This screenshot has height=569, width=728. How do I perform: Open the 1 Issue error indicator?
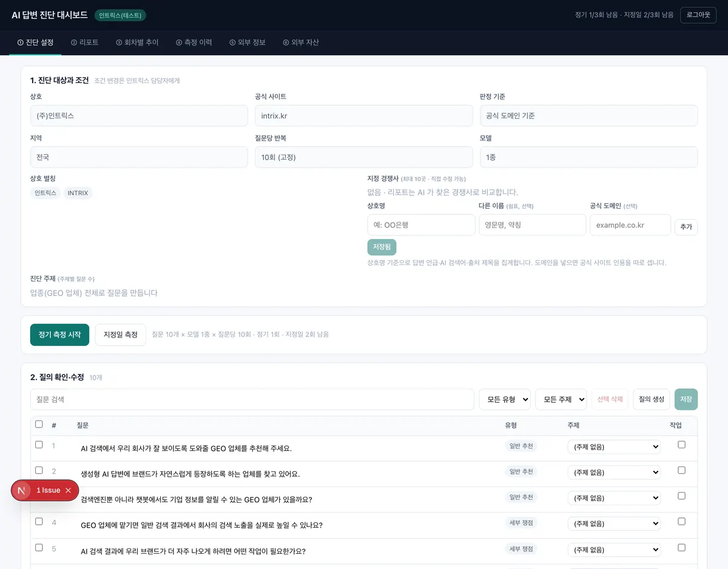coord(49,490)
